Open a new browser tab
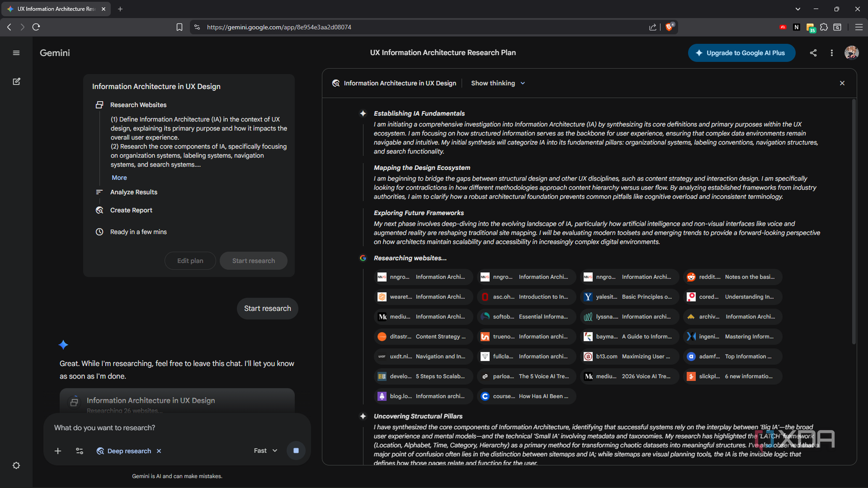 point(120,9)
